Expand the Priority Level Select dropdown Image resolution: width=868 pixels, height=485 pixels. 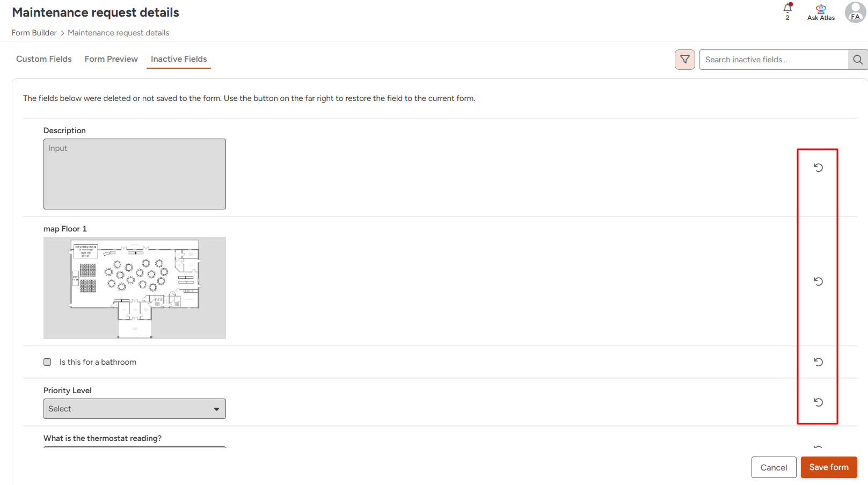135,409
